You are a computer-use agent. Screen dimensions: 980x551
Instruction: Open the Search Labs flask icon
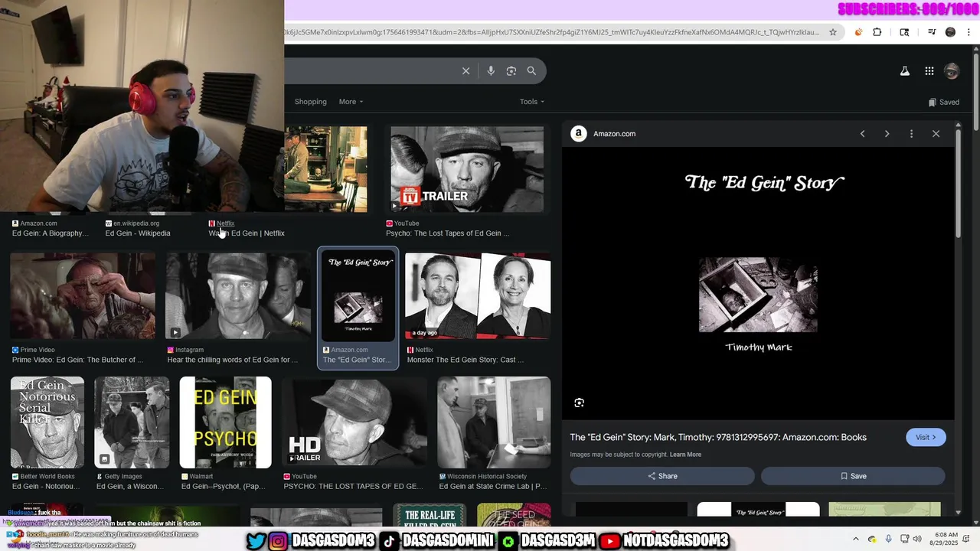(904, 71)
